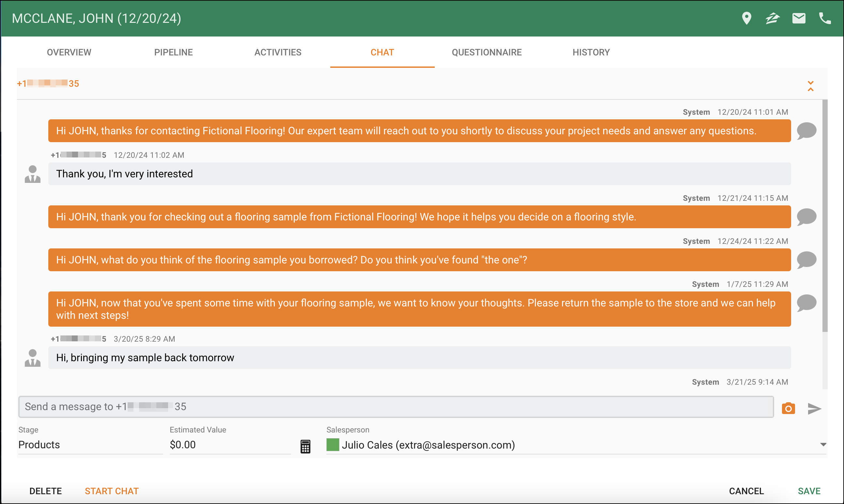The height and width of the screenshot is (504, 844).
Task: Click the SAVE button
Action: [x=809, y=491]
